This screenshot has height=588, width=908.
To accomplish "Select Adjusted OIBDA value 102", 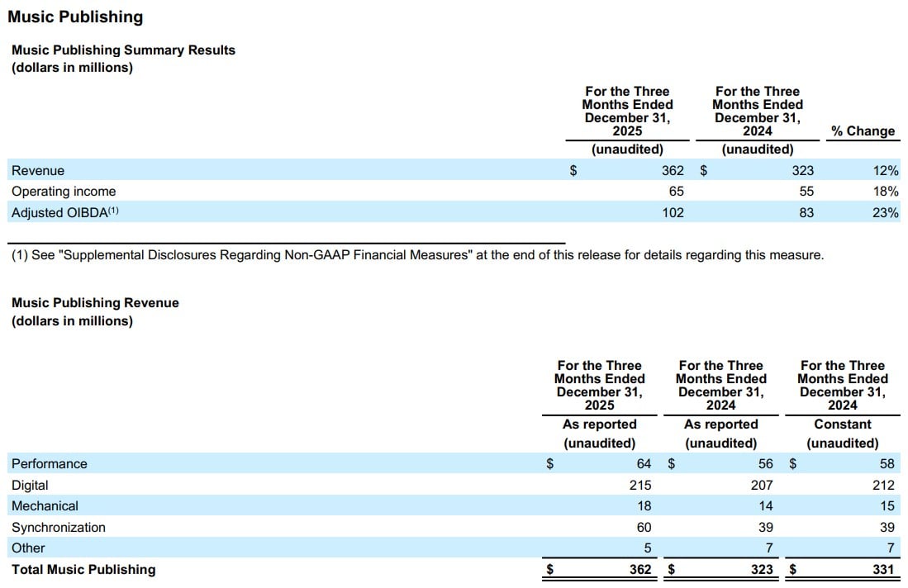I will [x=672, y=212].
